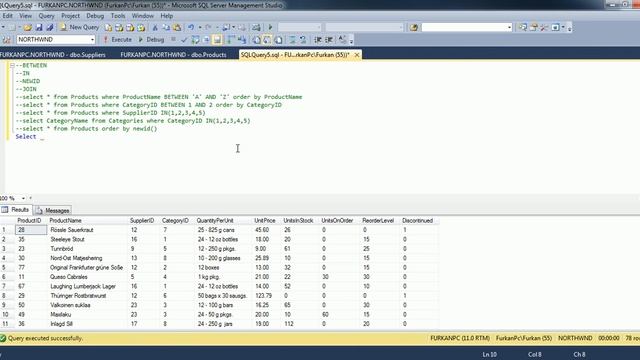Open the SQL editor toolbar overflow options arrow
640x360 pixels.
click(351, 40)
